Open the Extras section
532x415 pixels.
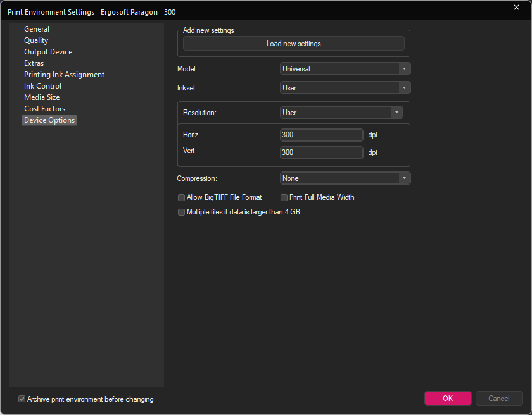(x=34, y=63)
